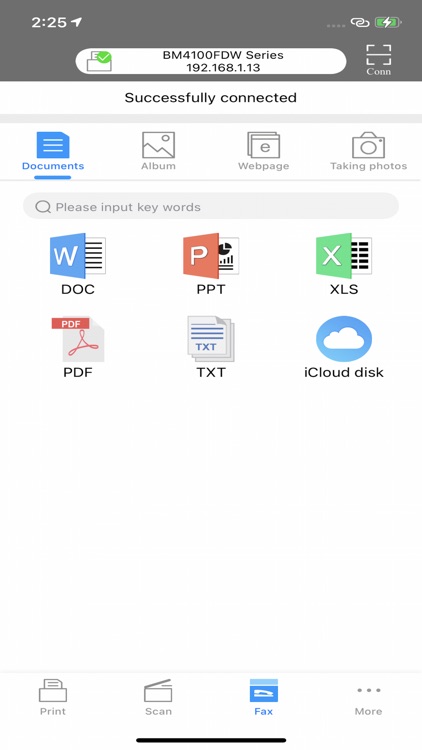Select the BM4100FDW Series printer selector
Image resolution: width=422 pixels, height=750 pixels.
211,61
